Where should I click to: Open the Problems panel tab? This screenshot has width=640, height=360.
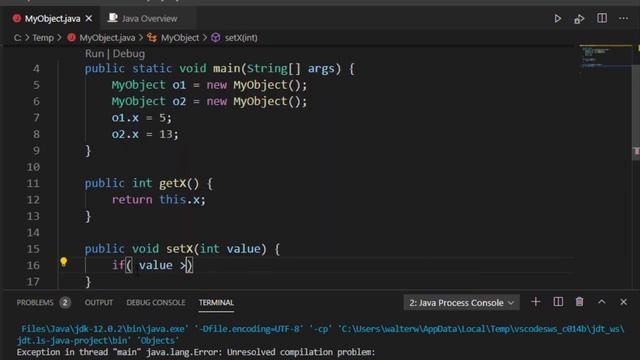(x=35, y=302)
